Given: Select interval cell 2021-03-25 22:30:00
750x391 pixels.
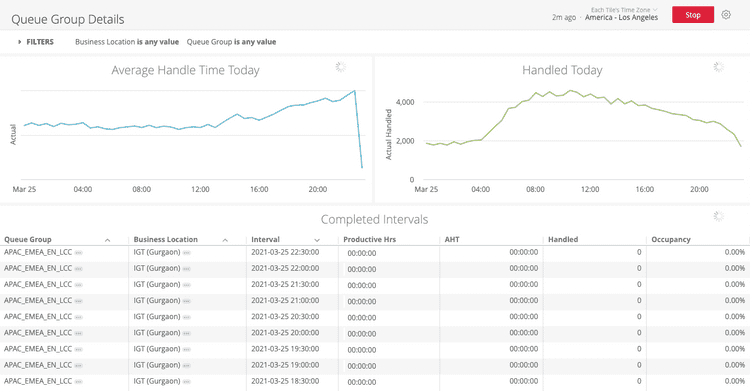Looking at the screenshot, I should coord(285,252).
